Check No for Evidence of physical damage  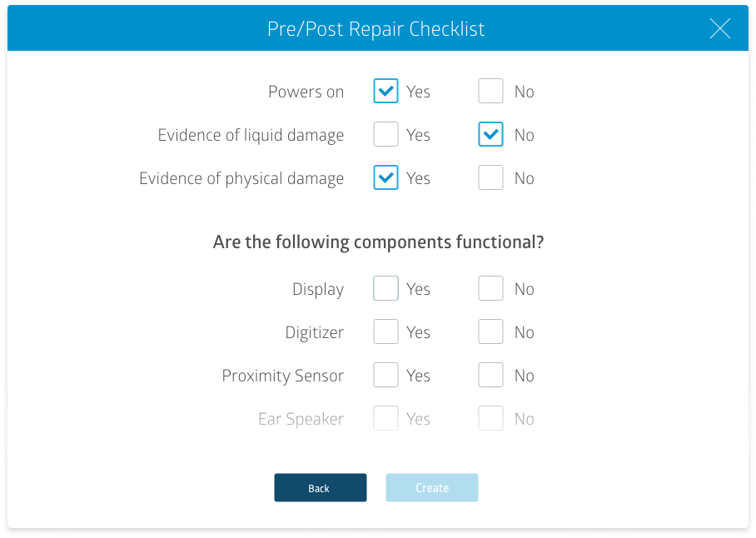[490, 178]
